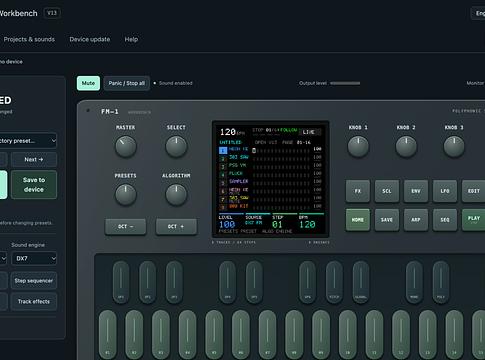485x360 pixels.
Task: Open the Help tab
Action: [x=131, y=39]
